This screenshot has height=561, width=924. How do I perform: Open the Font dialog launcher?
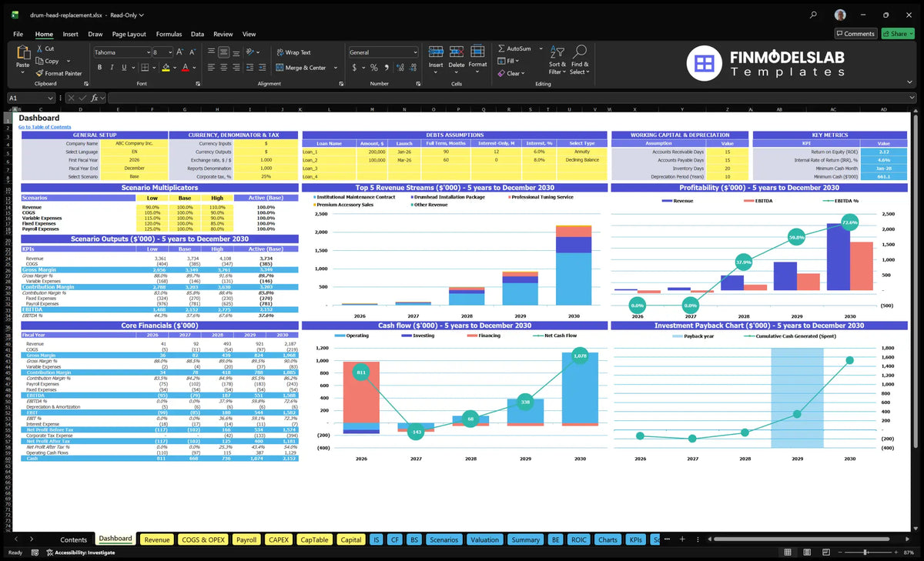pos(196,83)
